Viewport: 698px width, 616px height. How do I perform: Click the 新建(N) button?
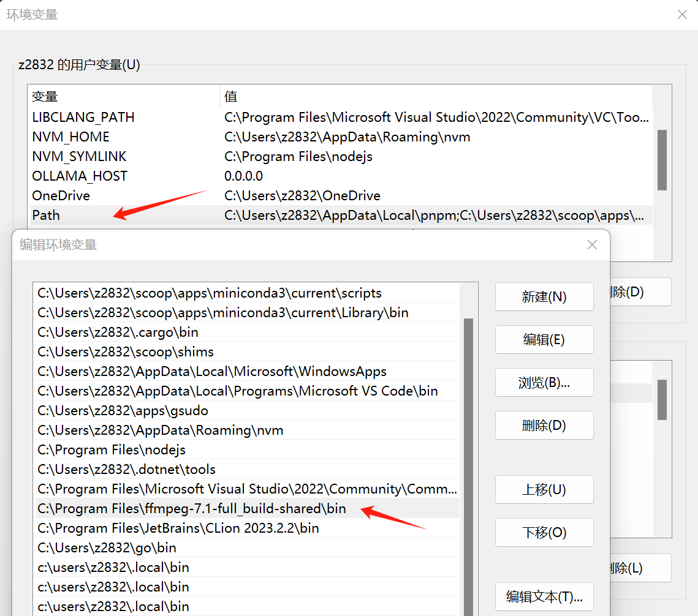coord(544,296)
